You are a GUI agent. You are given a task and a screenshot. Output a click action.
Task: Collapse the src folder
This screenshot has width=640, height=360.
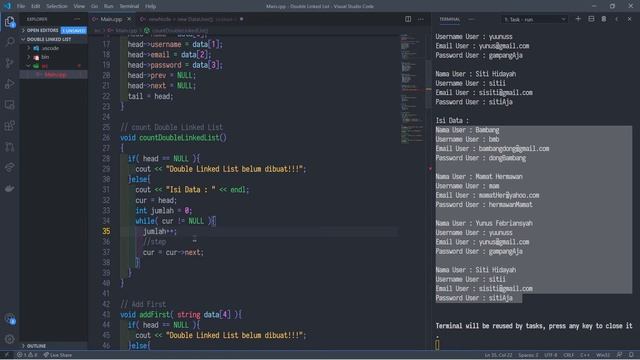pyautogui.click(x=44, y=66)
